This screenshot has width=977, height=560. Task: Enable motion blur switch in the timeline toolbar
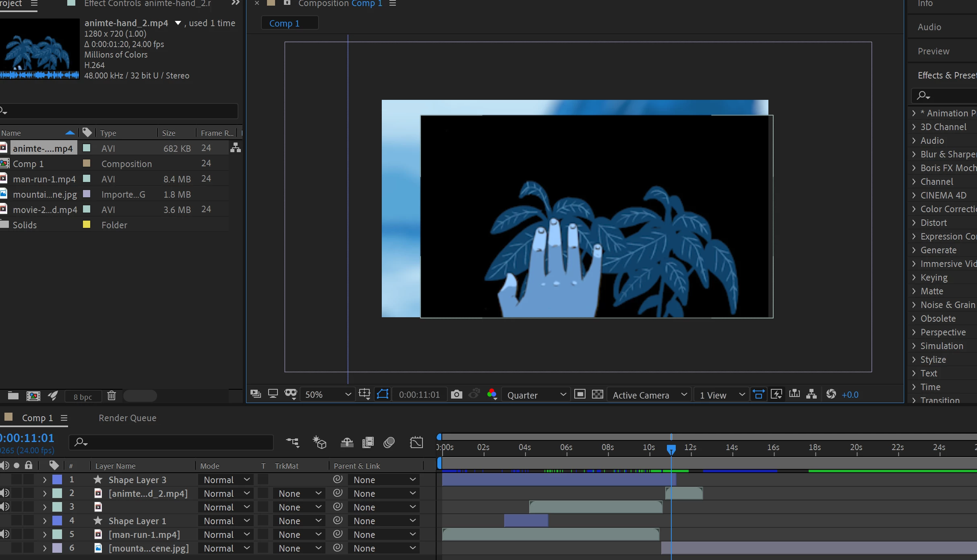[x=389, y=443]
